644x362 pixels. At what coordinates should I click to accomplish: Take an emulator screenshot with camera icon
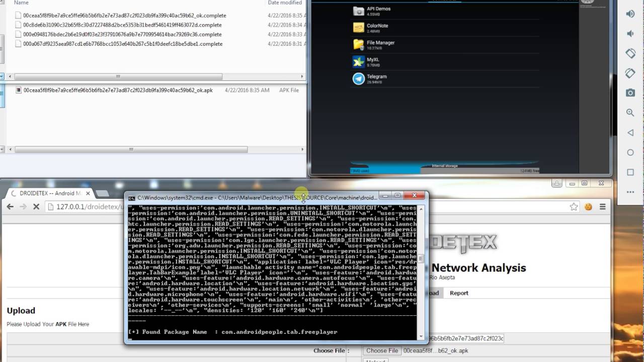tap(630, 93)
